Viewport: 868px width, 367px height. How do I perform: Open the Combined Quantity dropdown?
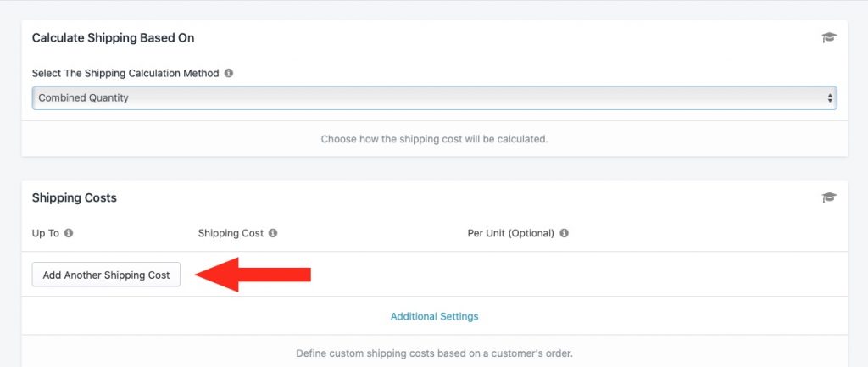coord(434,98)
